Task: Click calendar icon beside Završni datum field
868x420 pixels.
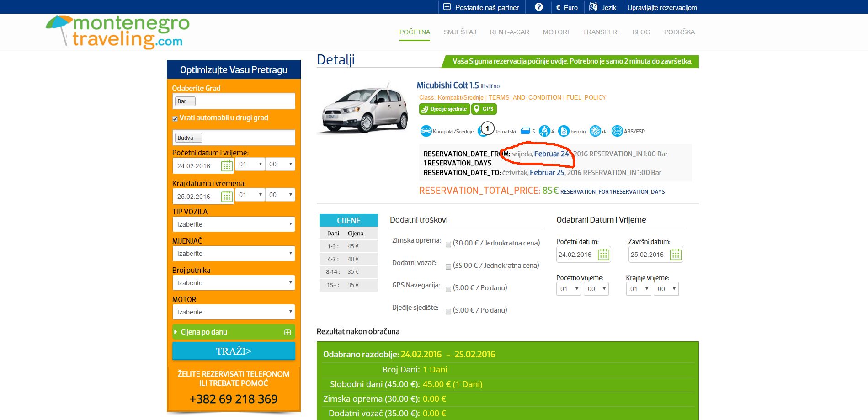Action: point(676,255)
